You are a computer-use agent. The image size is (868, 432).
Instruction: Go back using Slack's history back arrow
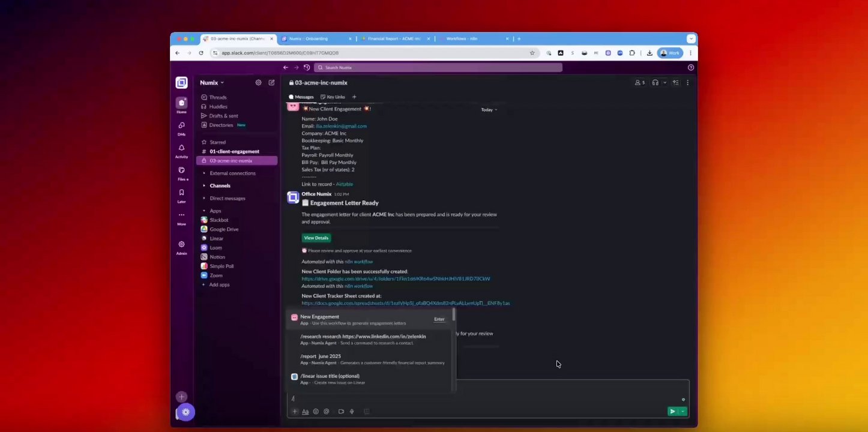pyautogui.click(x=286, y=67)
